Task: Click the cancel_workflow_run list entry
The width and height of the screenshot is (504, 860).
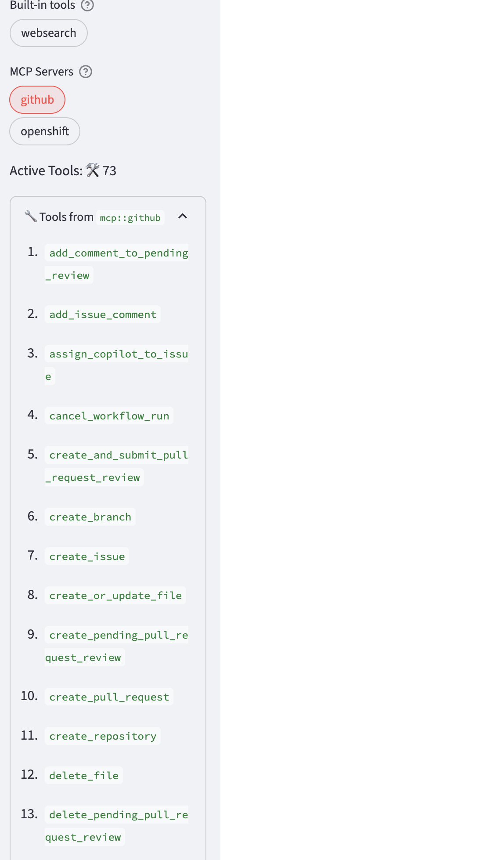Action: pyautogui.click(x=109, y=416)
